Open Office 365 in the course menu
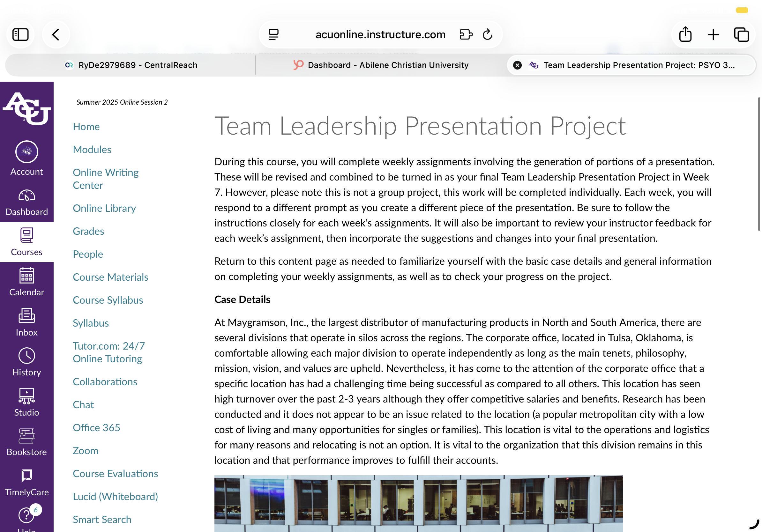The width and height of the screenshot is (762, 532). point(96,427)
